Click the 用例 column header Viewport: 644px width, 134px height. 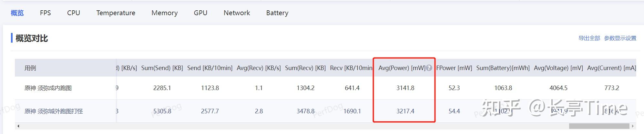(x=30, y=68)
